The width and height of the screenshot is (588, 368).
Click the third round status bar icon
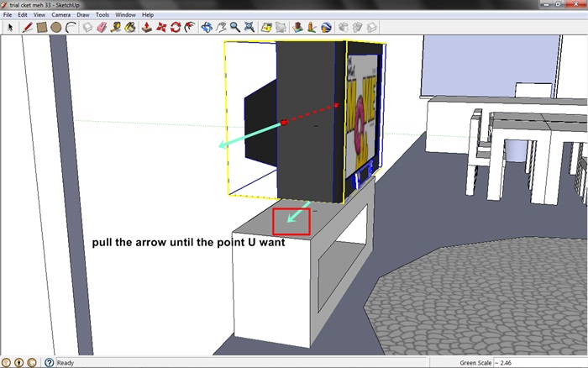point(32,363)
